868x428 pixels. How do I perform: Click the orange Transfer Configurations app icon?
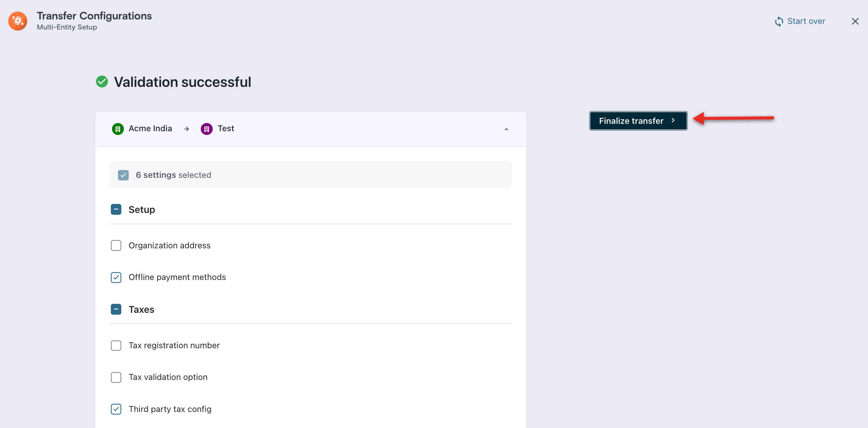coord(18,21)
